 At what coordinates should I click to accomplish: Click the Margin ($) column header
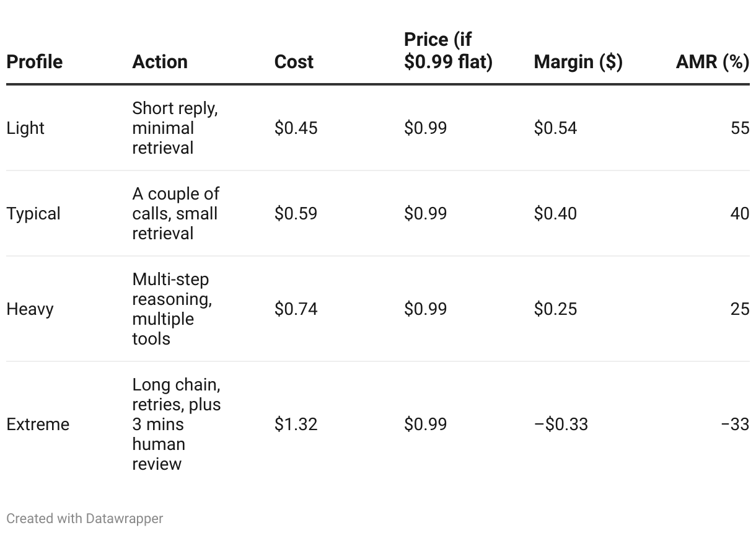click(x=578, y=62)
